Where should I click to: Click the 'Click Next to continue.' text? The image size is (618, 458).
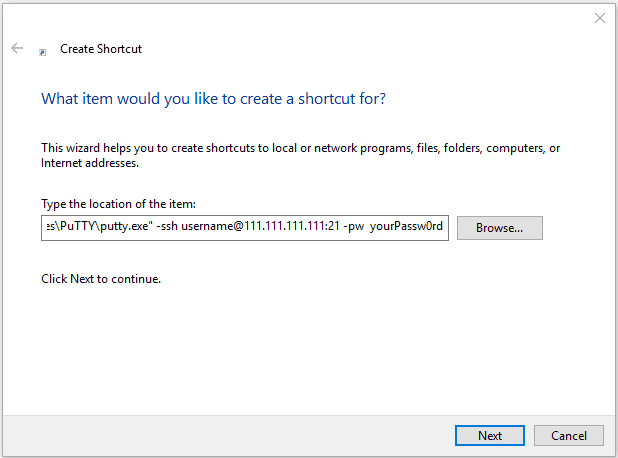point(101,279)
